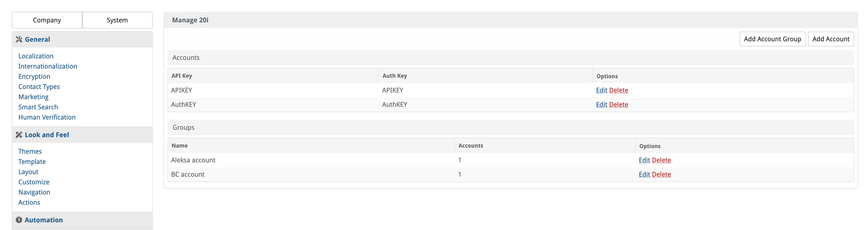The image size is (868, 230).
Task: Delete the AuthKEY account row
Action: pos(618,105)
